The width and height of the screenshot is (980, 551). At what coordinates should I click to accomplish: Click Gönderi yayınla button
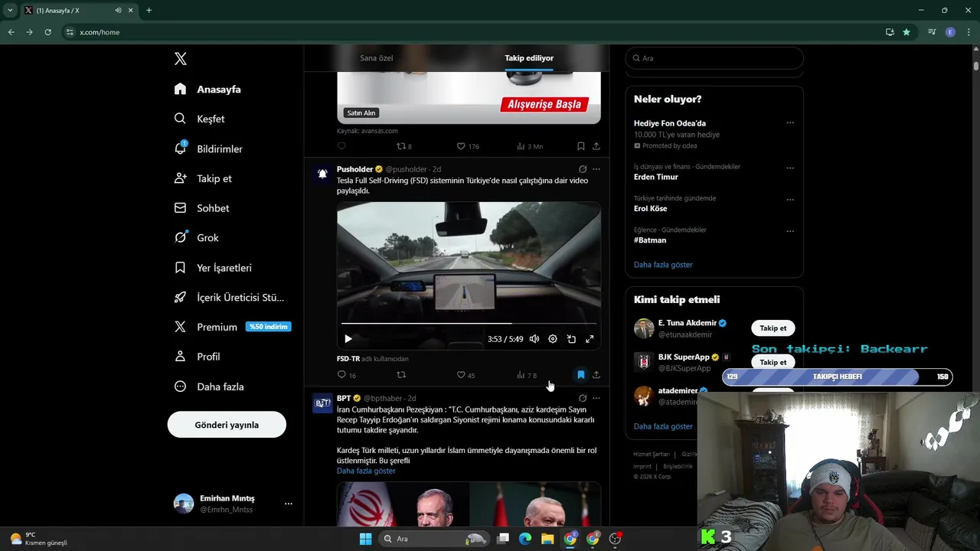(227, 425)
